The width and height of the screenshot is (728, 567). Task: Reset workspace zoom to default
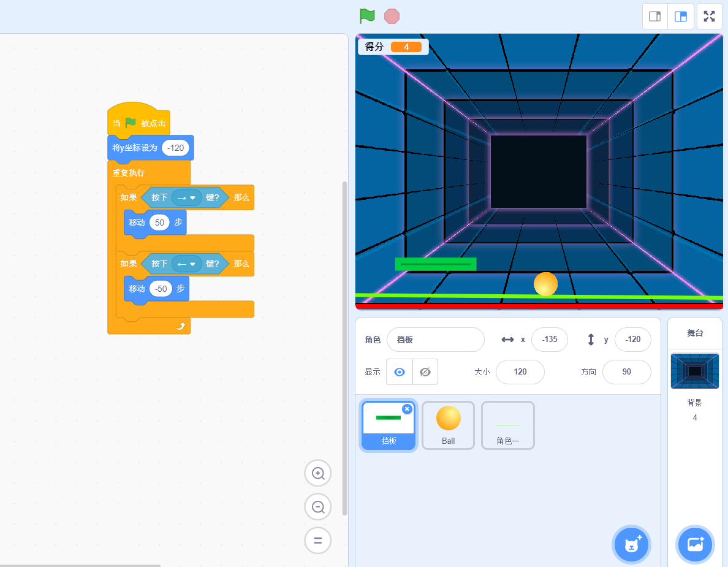click(x=318, y=541)
